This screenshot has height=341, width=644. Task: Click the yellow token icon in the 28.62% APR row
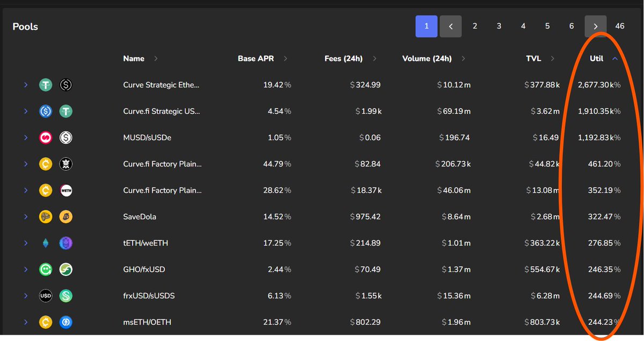[x=46, y=190]
